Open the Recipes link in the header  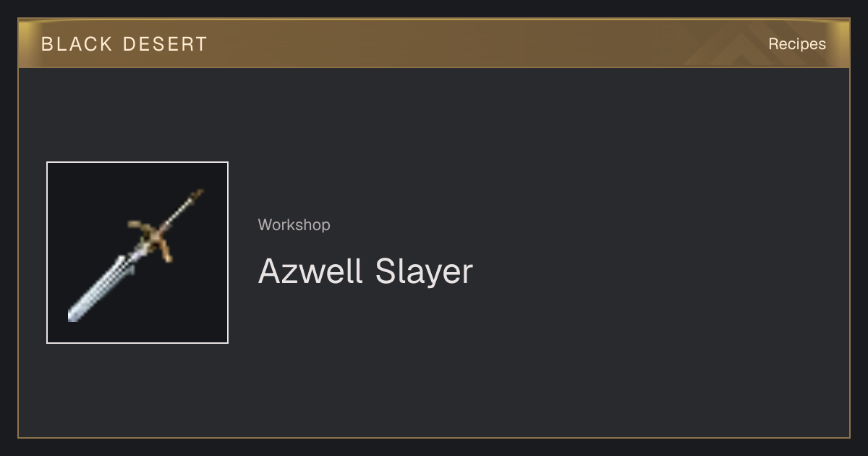coord(797,44)
